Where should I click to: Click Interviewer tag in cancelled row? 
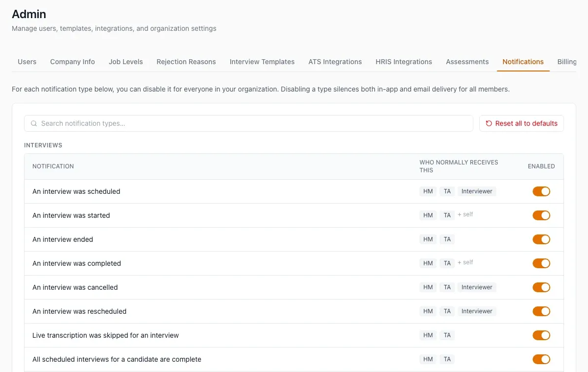(x=477, y=287)
